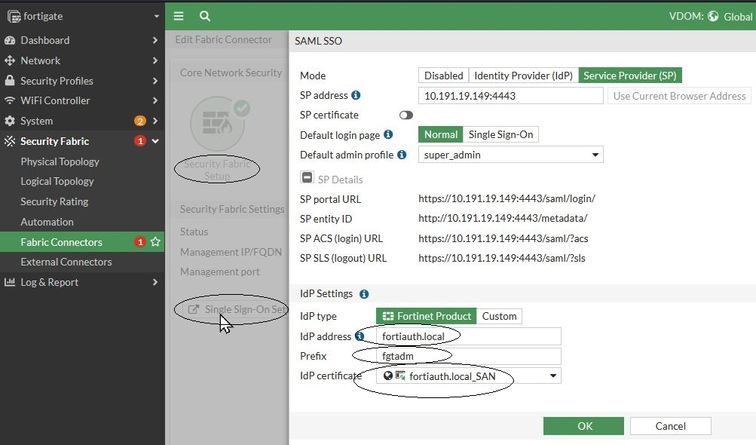This screenshot has height=445, width=756.
Task: Click the SP address info icon
Action: 356,95
